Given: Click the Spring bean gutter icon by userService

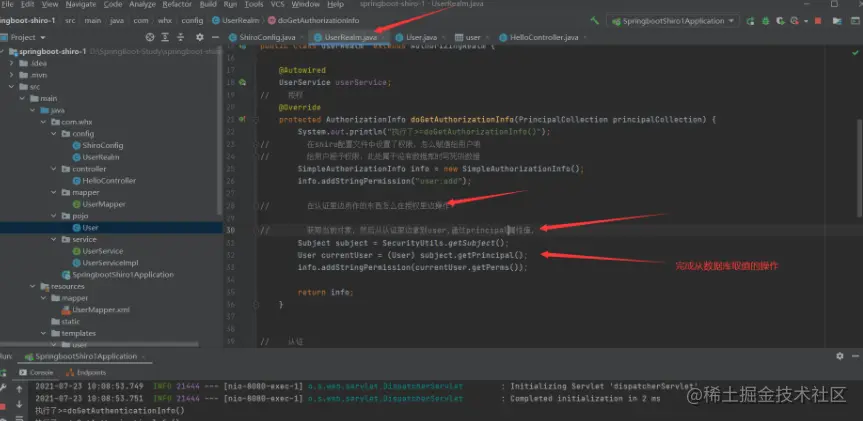Looking at the screenshot, I should point(242,83).
